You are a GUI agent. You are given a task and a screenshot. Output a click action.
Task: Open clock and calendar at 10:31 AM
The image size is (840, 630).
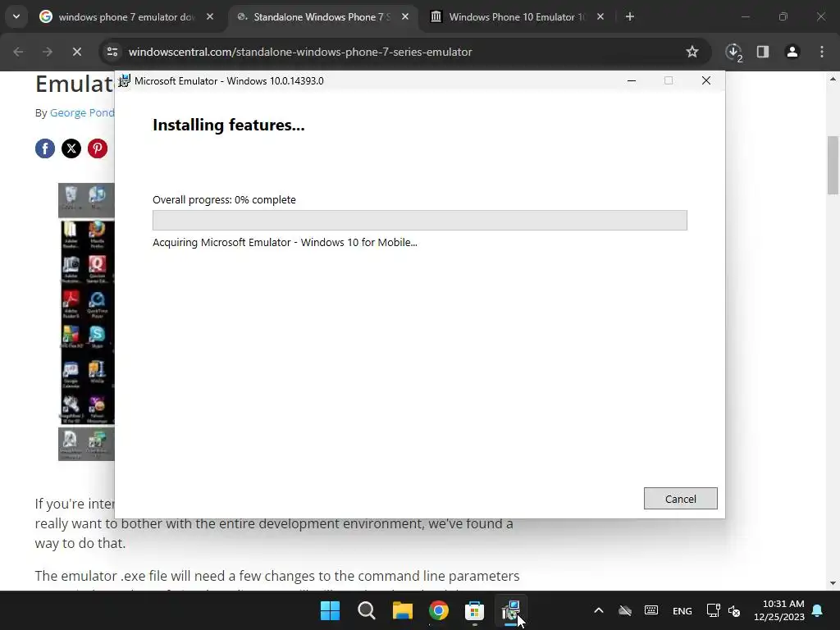[779, 610]
